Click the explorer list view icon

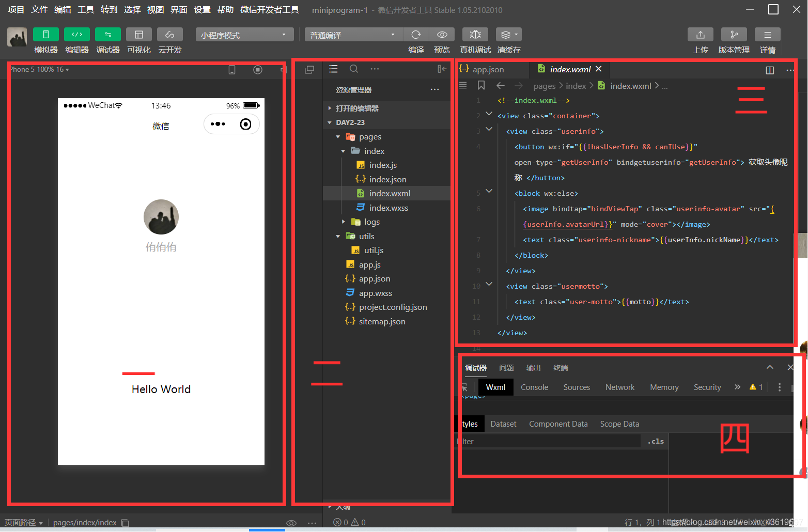(x=333, y=69)
